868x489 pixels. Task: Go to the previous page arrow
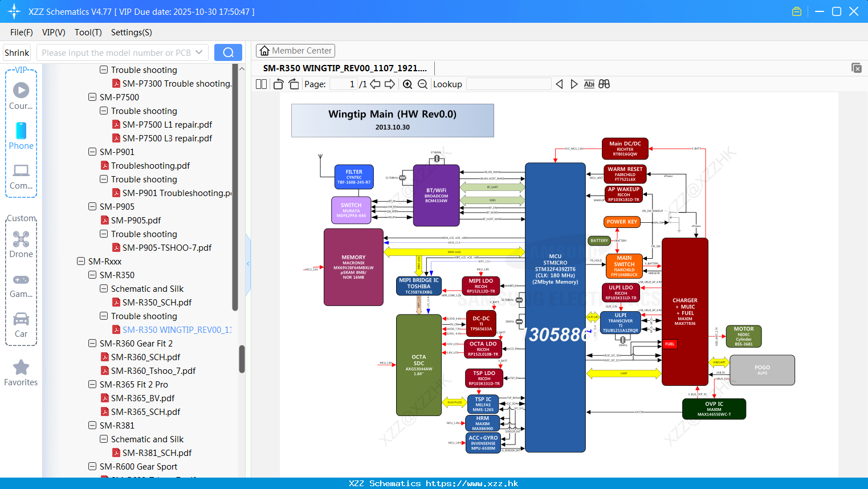click(x=375, y=84)
